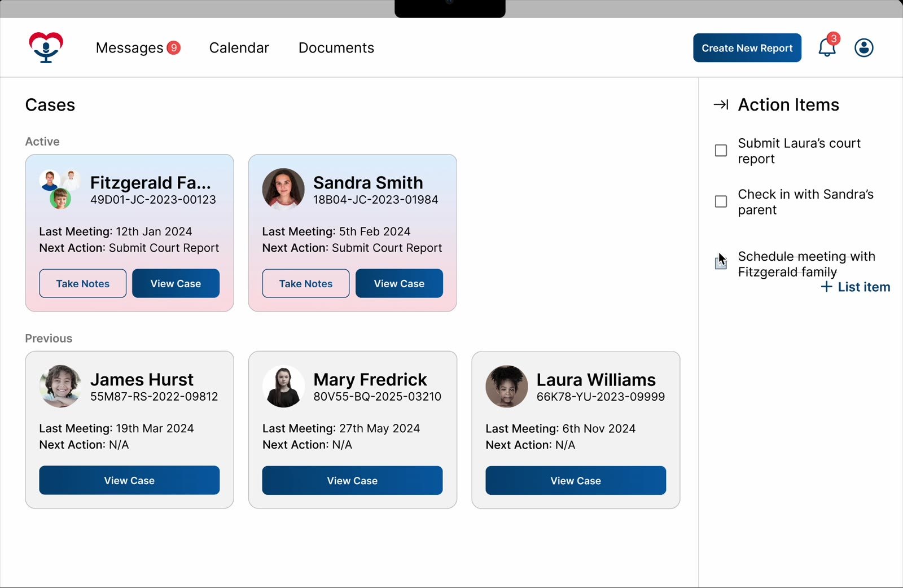The height and width of the screenshot is (588, 903).
Task: Click the Active section label
Action: pyautogui.click(x=42, y=141)
